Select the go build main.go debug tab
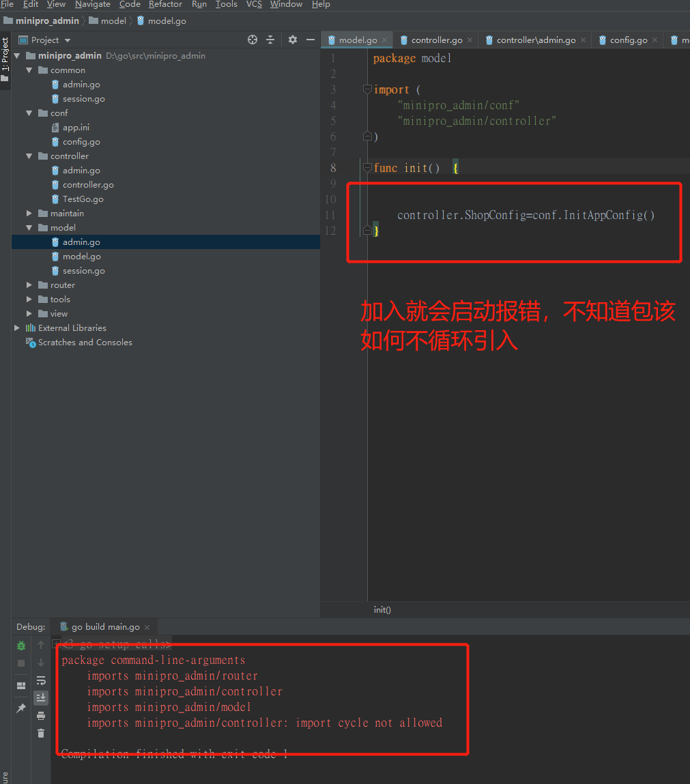This screenshot has width=690, height=784. [x=105, y=627]
